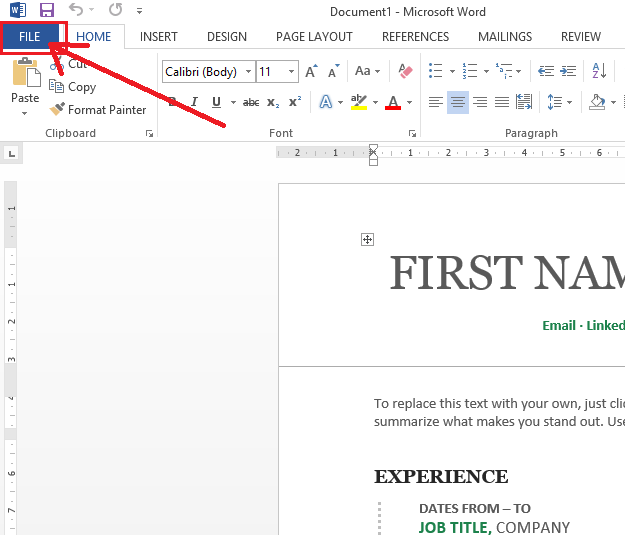Apply yellow Text Highlight Color
The height and width of the screenshot is (535, 625).
[x=359, y=102]
